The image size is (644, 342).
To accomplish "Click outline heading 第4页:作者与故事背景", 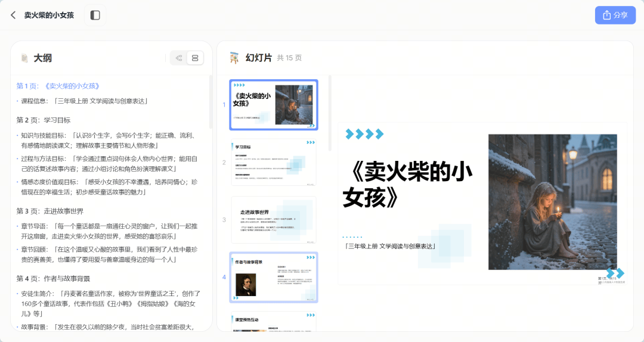I will coord(54,278).
